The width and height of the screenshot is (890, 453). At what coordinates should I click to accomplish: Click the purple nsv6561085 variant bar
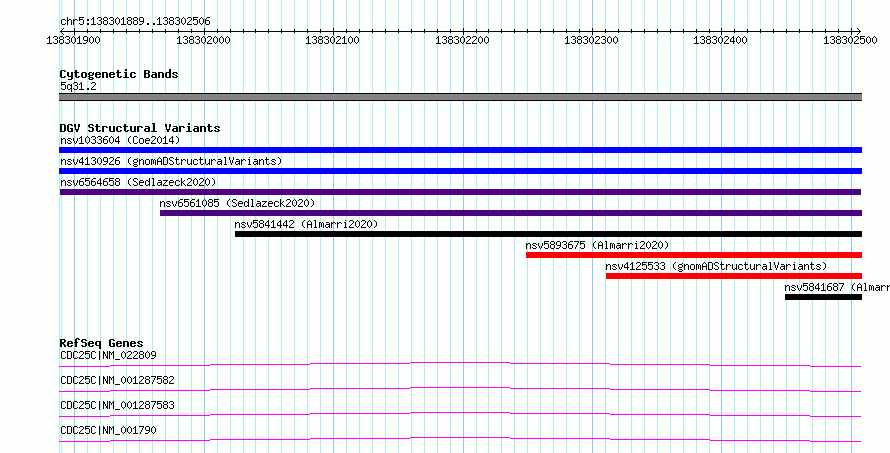511,213
